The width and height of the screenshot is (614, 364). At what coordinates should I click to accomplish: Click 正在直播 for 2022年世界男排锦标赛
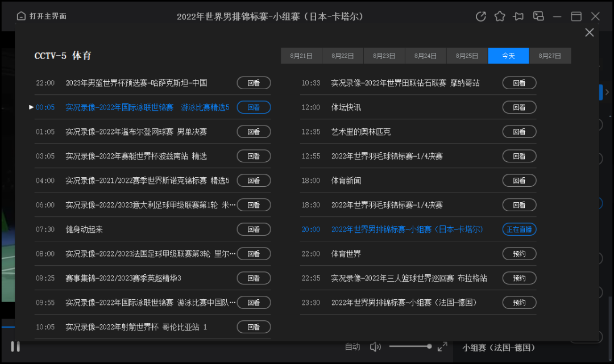click(x=519, y=229)
